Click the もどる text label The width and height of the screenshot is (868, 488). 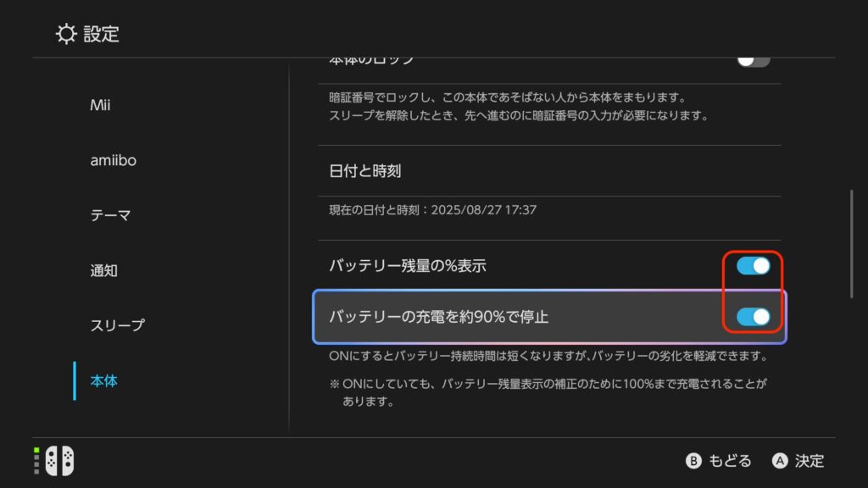click(x=730, y=461)
